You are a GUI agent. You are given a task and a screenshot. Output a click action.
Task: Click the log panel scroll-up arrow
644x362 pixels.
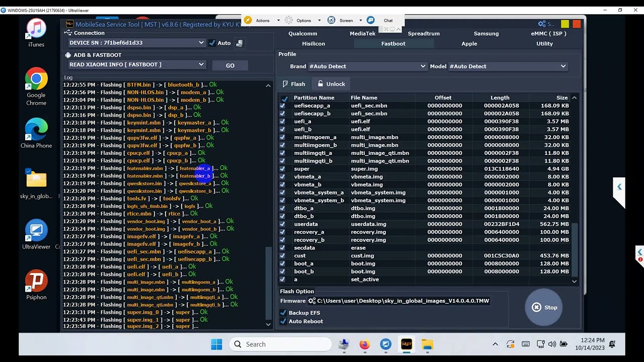[x=268, y=85]
